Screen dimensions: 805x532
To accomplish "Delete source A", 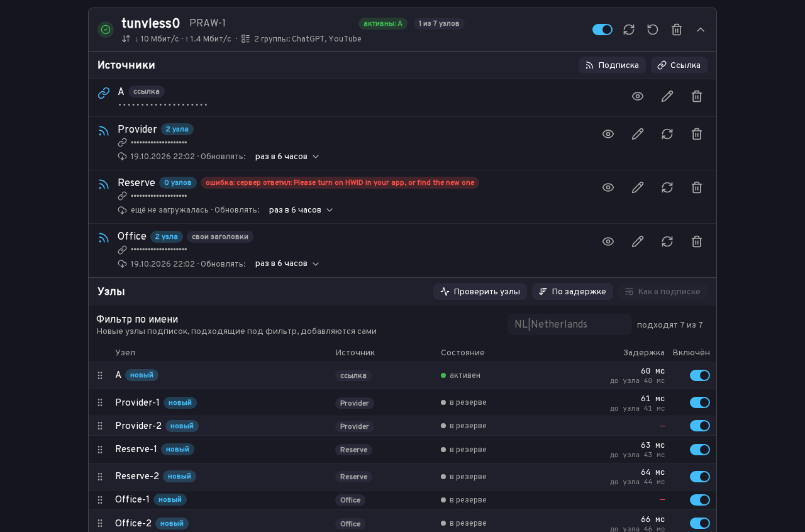I will tap(697, 96).
